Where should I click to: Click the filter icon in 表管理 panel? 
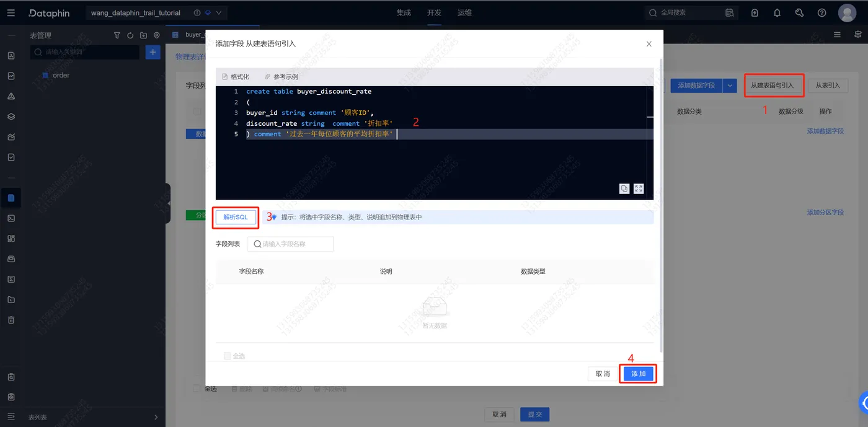click(x=117, y=35)
